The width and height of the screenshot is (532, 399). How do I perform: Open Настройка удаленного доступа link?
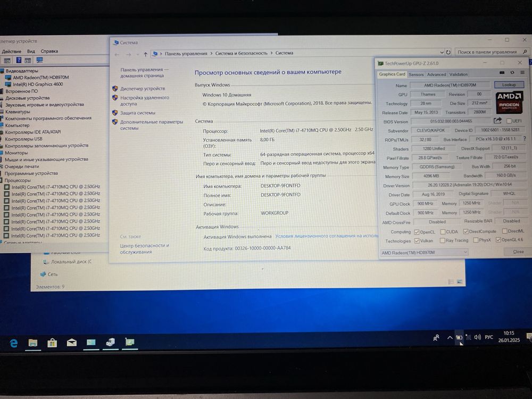click(x=145, y=101)
